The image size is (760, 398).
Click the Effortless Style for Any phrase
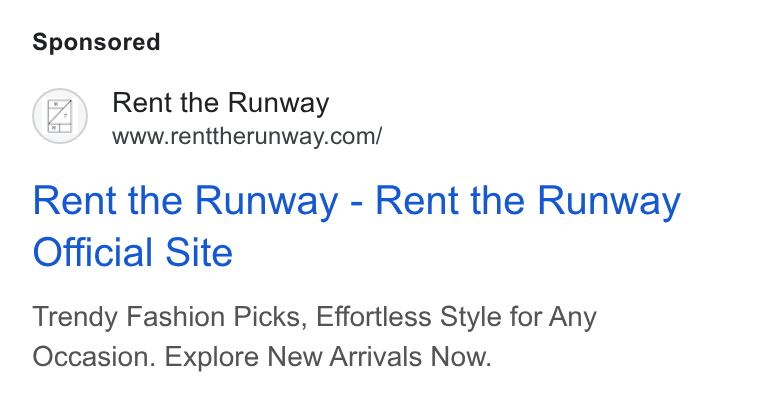point(456,317)
